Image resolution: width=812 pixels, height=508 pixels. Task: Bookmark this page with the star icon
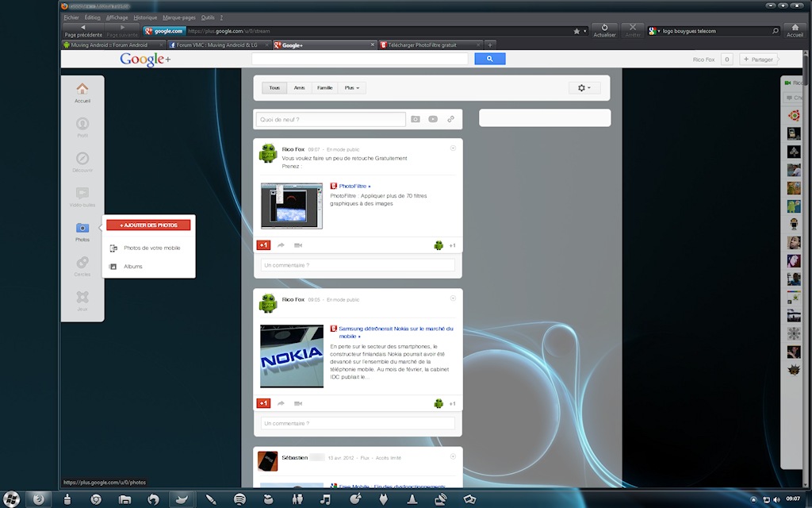tap(576, 31)
